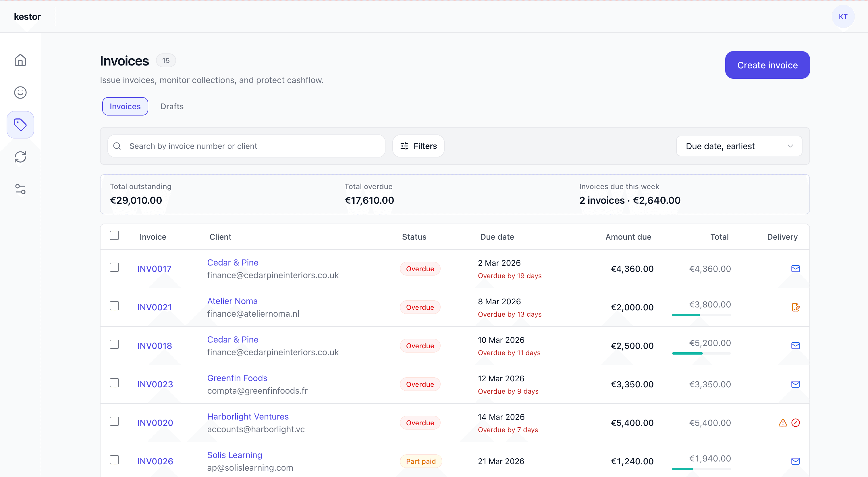Click the red blocked circle icon for INV0020
The height and width of the screenshot is (477, 868).
(795, 423)
